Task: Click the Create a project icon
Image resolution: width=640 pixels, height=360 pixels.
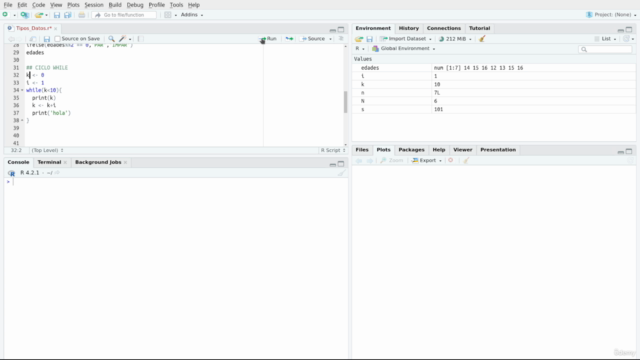Action: [24, 15]
